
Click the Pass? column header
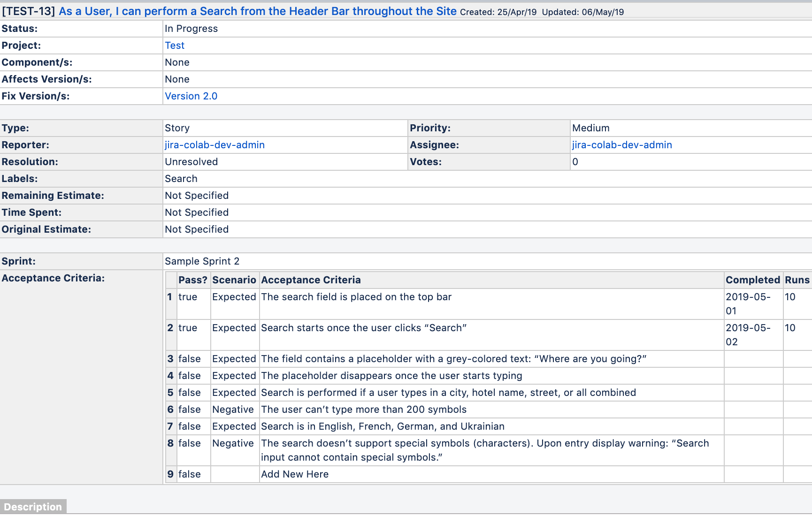(192, 280)
